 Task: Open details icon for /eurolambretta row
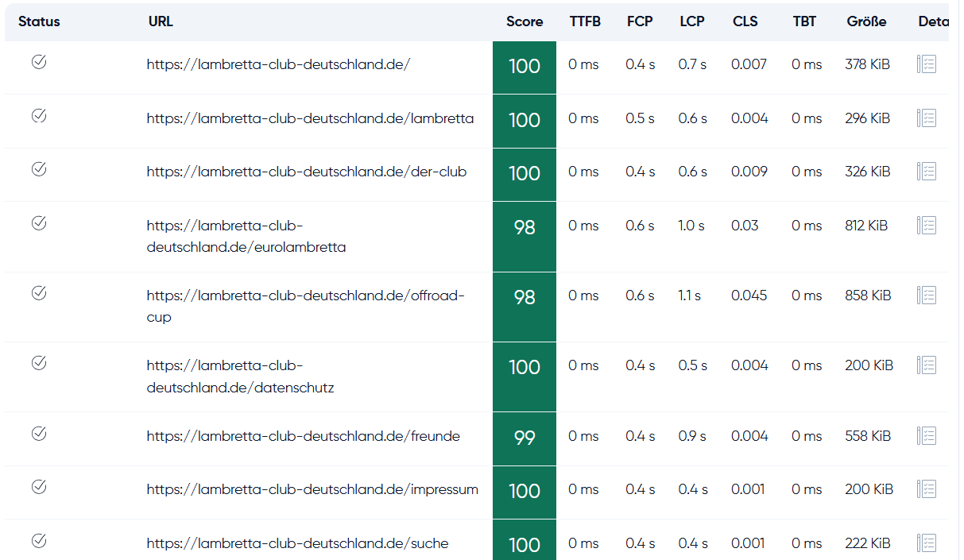[927, 226]
